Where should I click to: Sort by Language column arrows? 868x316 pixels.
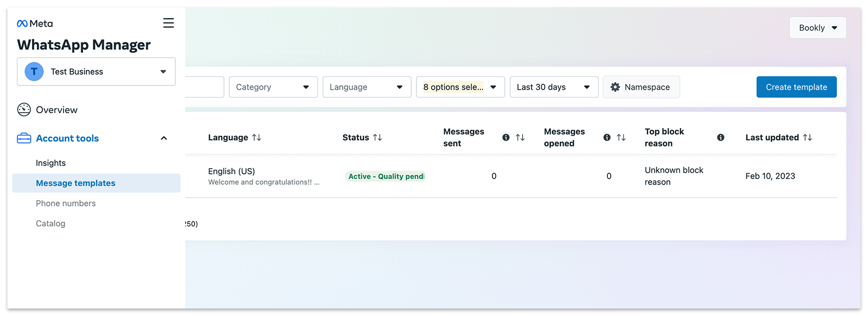pyautogui.click(x=256, y=137)
